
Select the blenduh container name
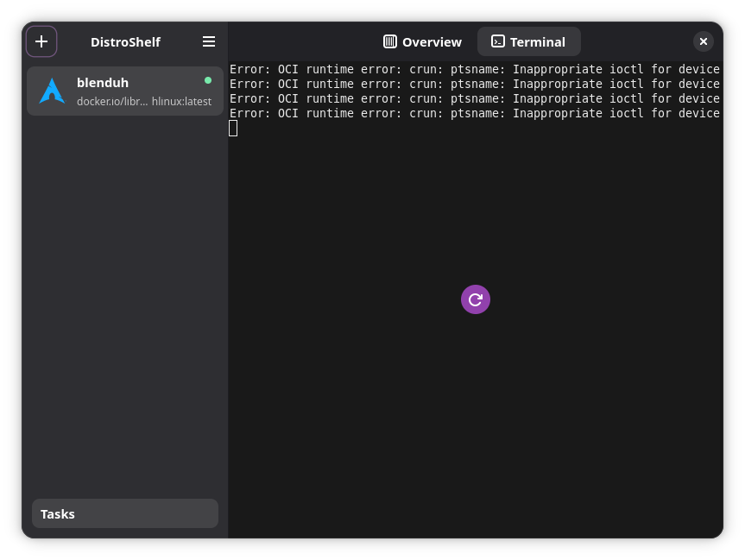(x=103, y=83)
